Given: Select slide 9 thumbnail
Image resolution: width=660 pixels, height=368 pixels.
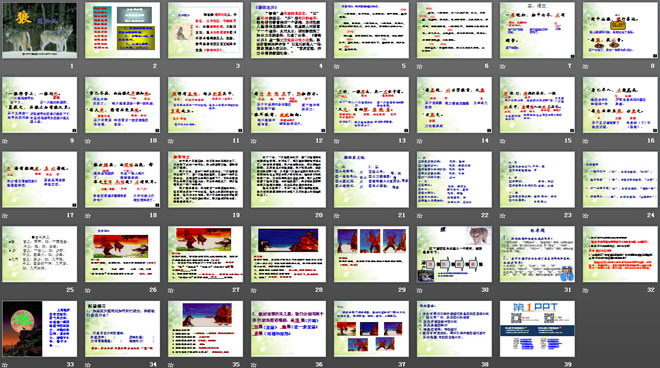Looking at the screenshot, I should coord(40,105).
